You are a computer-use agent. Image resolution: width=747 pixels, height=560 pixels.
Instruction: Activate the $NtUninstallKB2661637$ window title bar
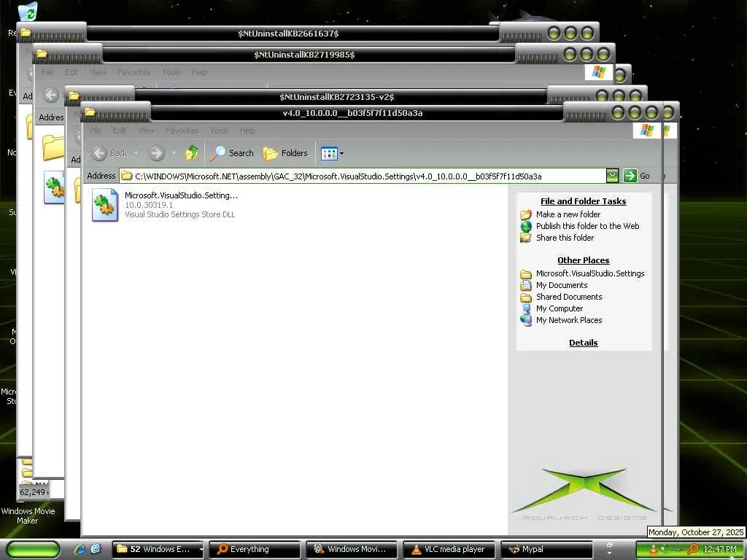tap(288, 34)
